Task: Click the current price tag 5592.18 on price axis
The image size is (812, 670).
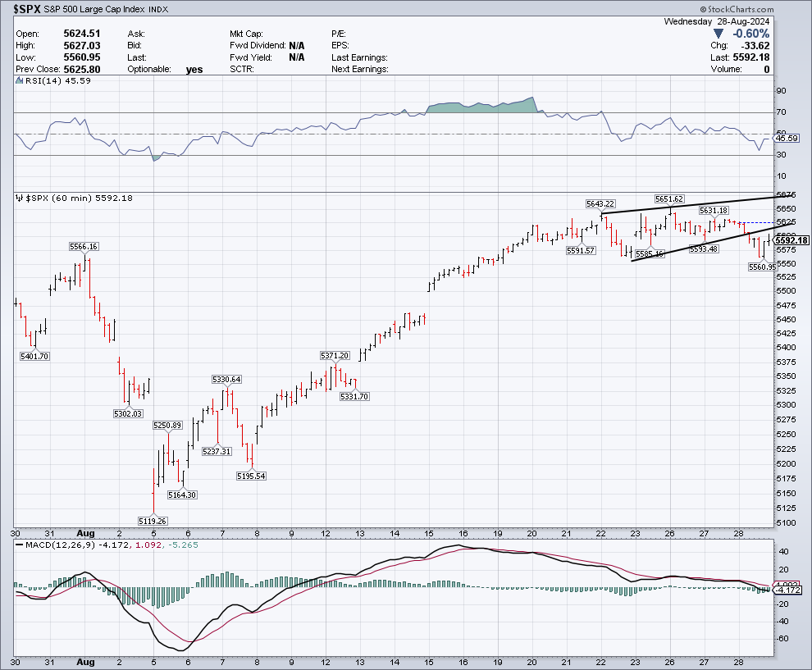Action: tap(791, 240)
